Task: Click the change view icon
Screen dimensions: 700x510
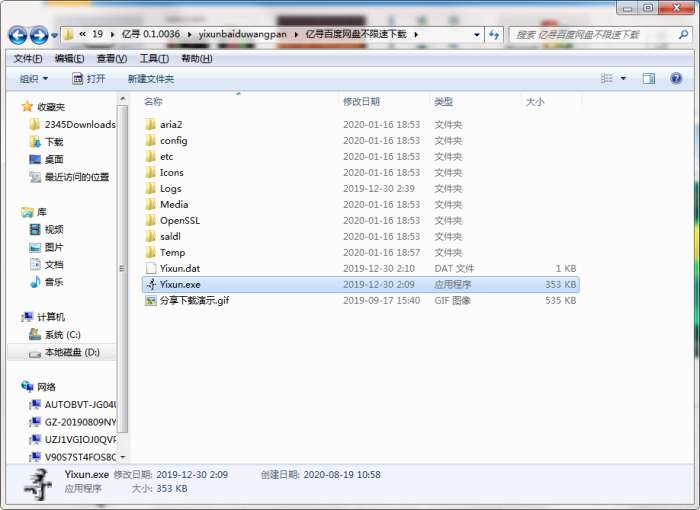Action: tap(606, 79)
